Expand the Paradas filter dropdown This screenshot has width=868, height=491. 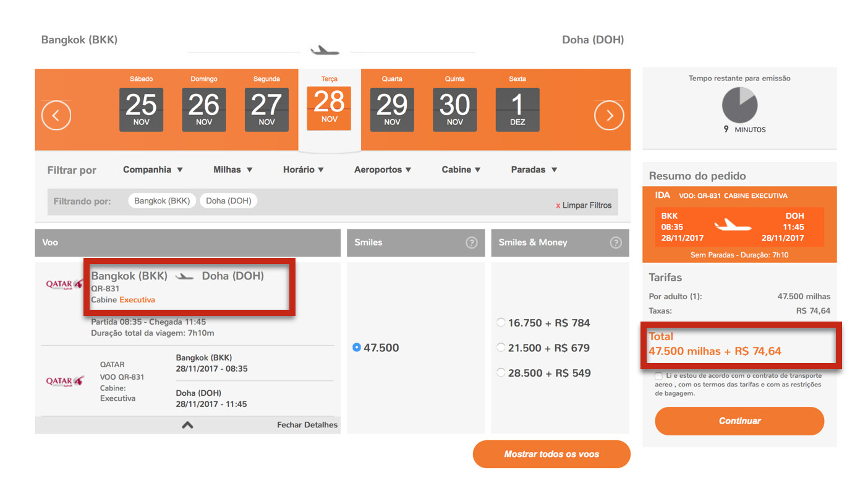534,169
